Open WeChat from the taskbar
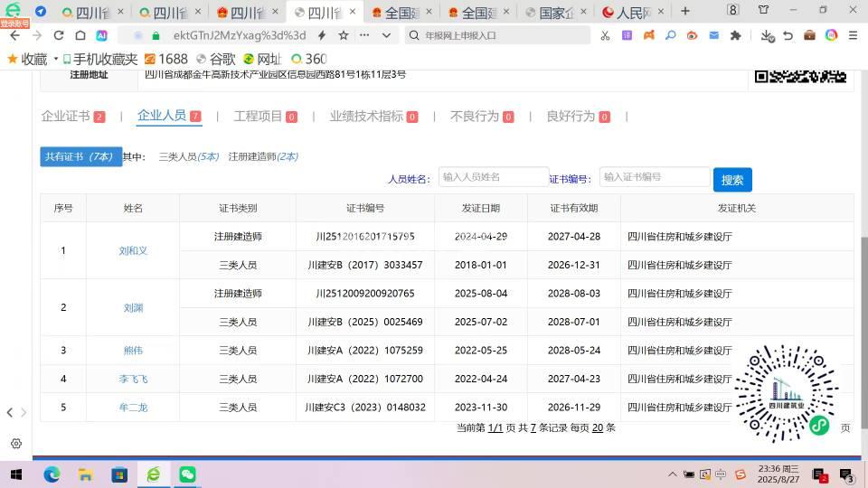The width and height of the screenshot is (868, 488). (x=188, y=474)
